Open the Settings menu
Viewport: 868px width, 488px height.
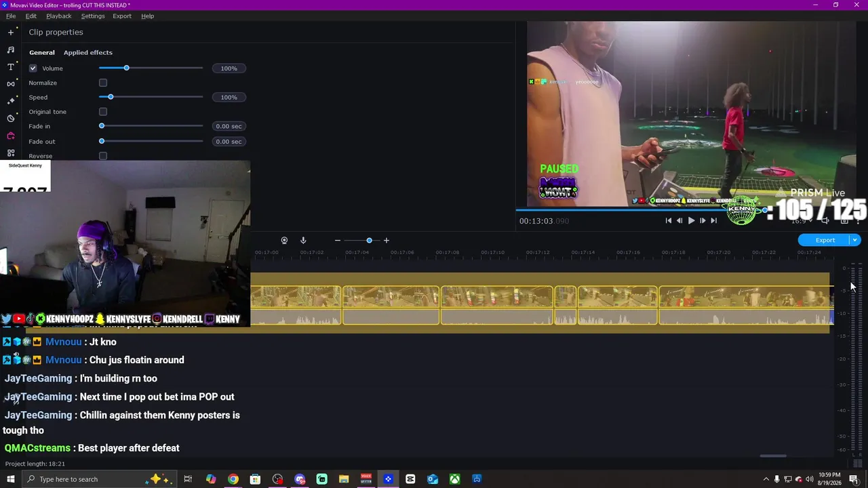[93, 16]
